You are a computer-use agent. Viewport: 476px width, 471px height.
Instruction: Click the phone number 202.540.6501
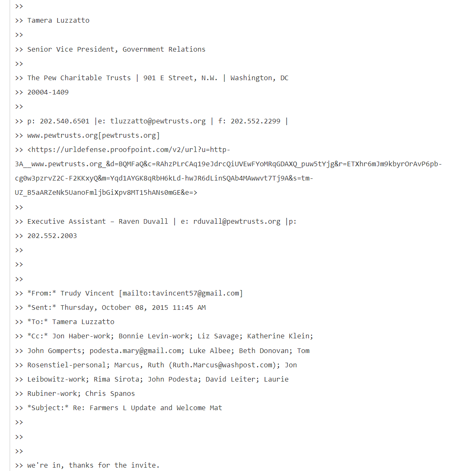pyautogui.click(x=65, y=121)
